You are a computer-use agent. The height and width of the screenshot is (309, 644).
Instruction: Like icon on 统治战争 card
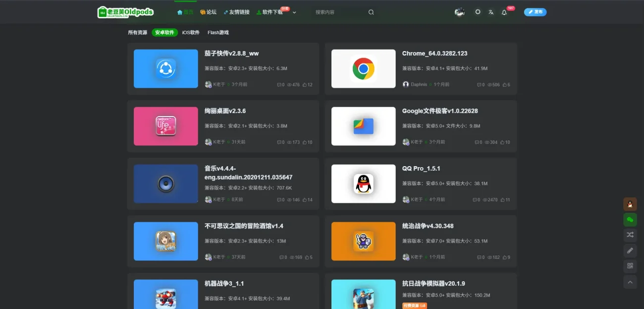coord(504,257)
